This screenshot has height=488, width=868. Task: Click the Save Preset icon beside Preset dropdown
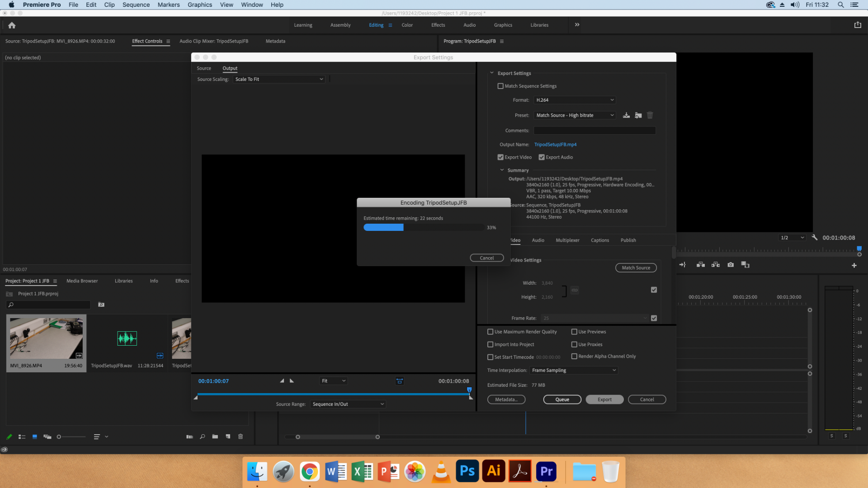(626, 115)
